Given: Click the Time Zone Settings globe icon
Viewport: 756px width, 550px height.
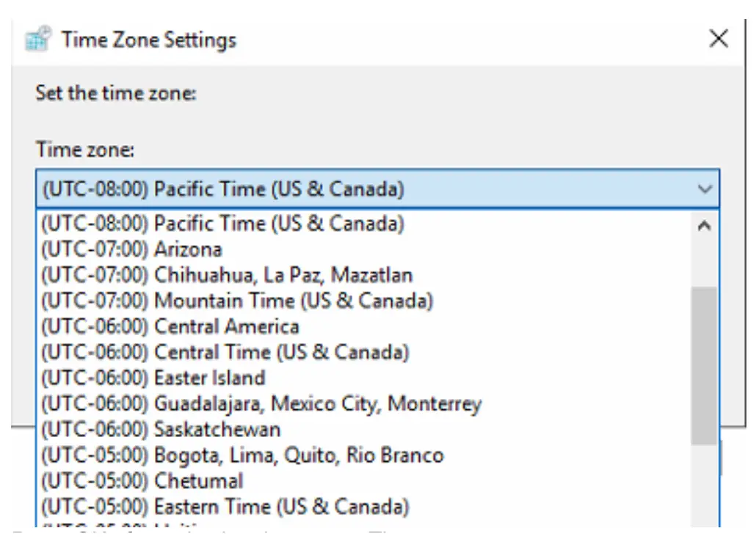Looking at the screenshot, I should pos(35,39).
